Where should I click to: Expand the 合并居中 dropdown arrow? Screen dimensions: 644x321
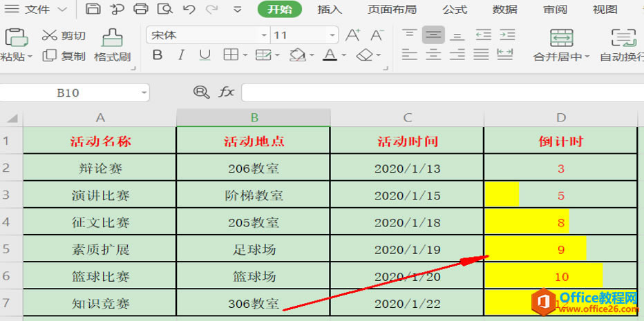point(587,57)
